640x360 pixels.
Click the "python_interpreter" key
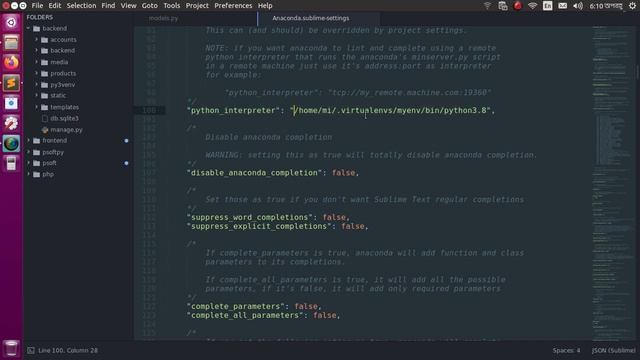[233, 110]
